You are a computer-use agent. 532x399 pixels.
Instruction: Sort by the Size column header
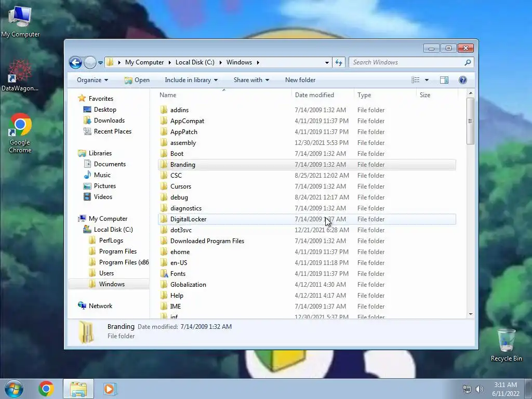pos(437,95)
